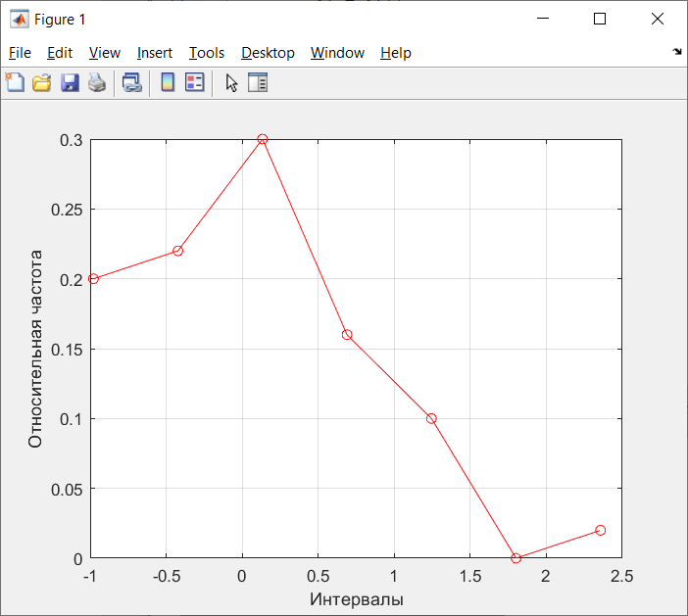Viewport: 688px width, 616px height.
Task: Open a file with the folder icon
Action: point(42,82)
